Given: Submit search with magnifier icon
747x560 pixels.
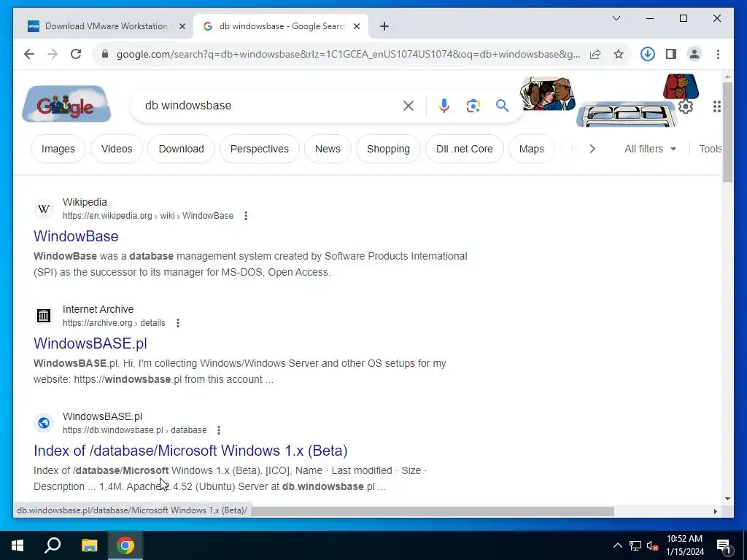Looking at the screenshot, I should pos(502,105).
